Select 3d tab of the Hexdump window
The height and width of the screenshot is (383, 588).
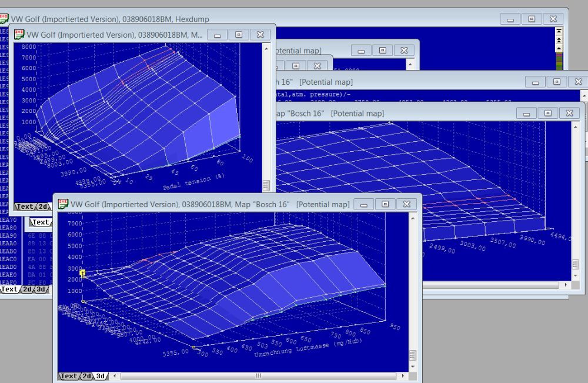tap(41, 289)
